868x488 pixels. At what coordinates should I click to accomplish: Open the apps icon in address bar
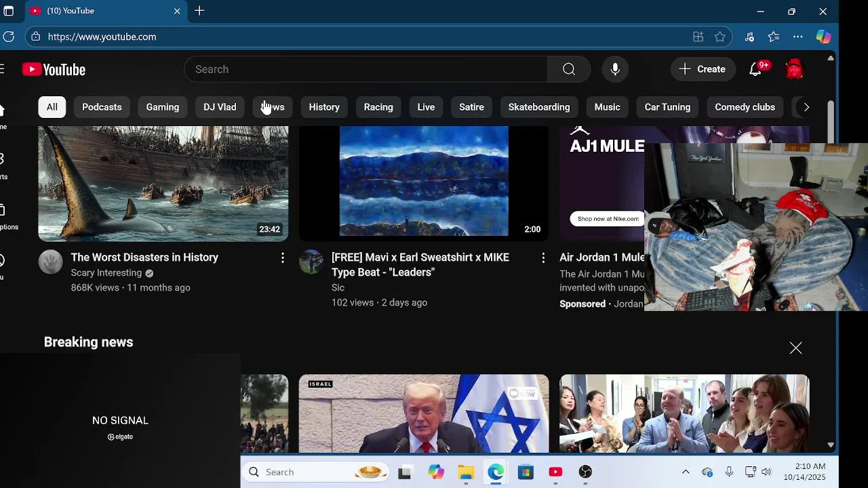point(698,37)
